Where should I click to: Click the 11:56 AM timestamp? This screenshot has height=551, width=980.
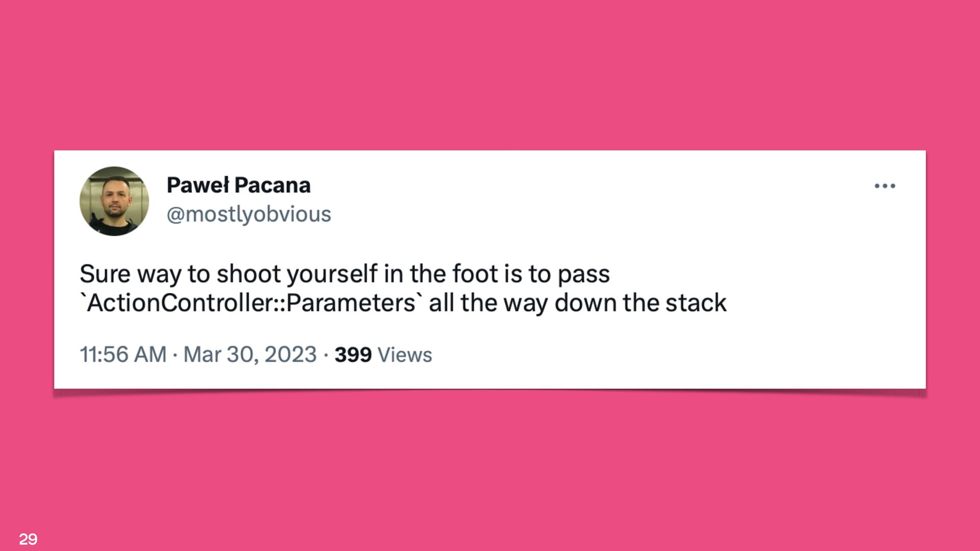123,355
